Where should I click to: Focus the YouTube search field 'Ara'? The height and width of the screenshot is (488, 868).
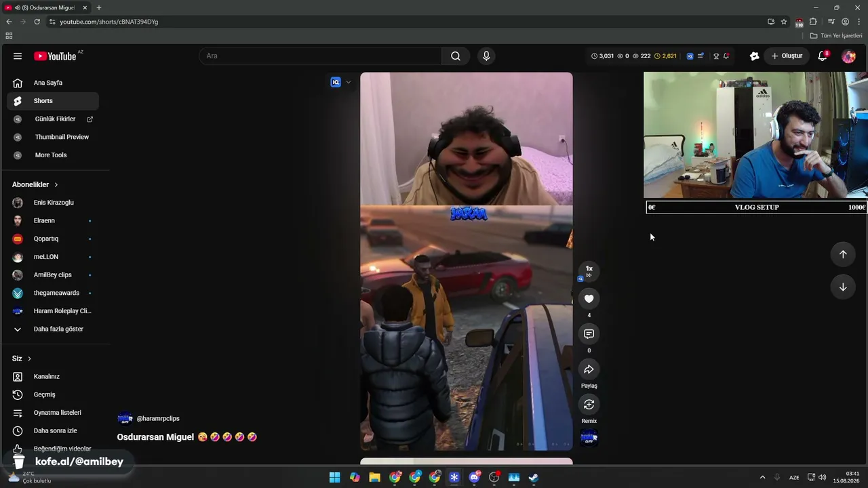(x=320, y=56)
